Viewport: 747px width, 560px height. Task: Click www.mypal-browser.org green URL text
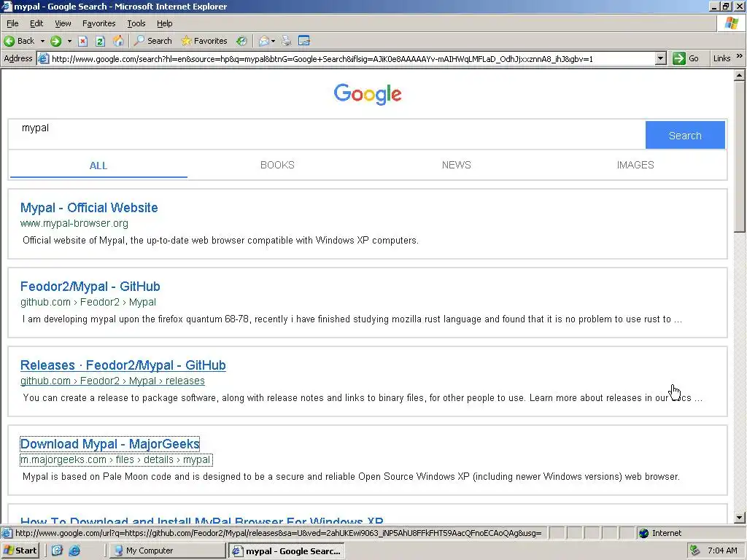point(74,223)
